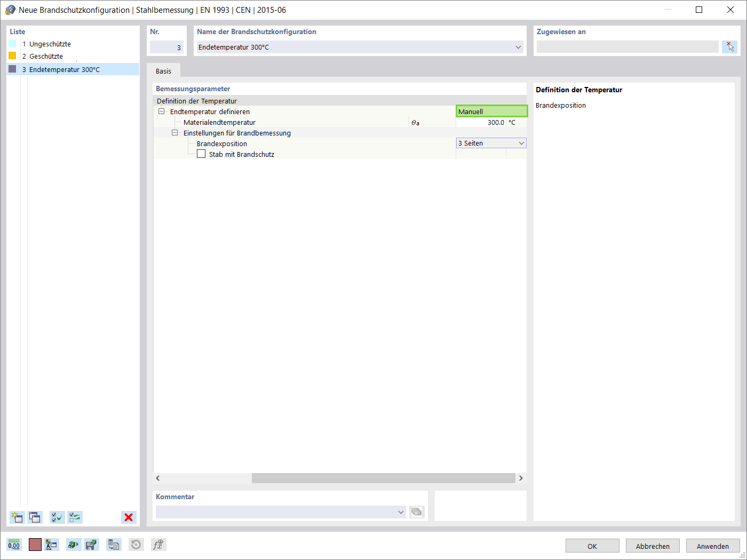
Task: Click the app icon in the title bar
Action: [10, 10]
